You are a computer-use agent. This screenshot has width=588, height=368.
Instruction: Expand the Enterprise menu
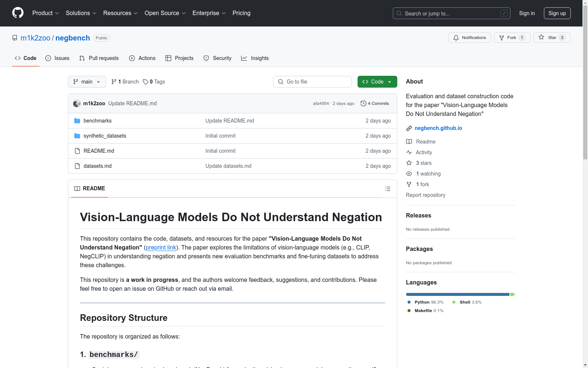pyautogui.click(x=209, y=13)
